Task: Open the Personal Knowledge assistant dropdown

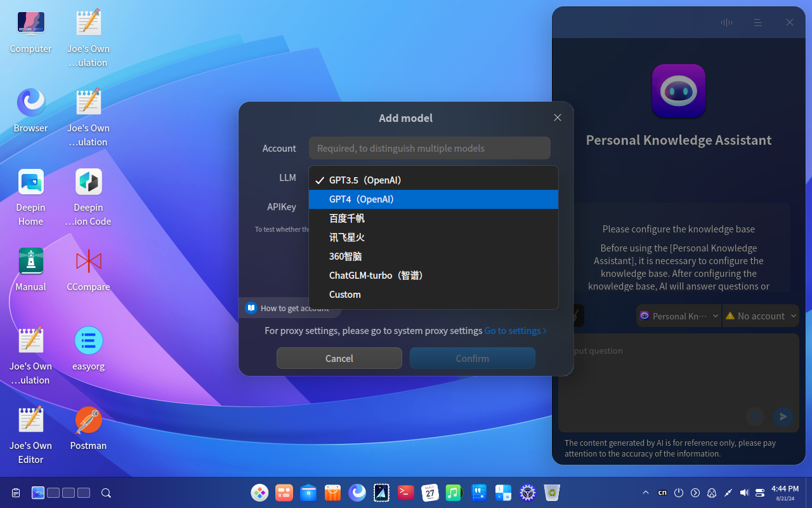Action: pos(678,316)
